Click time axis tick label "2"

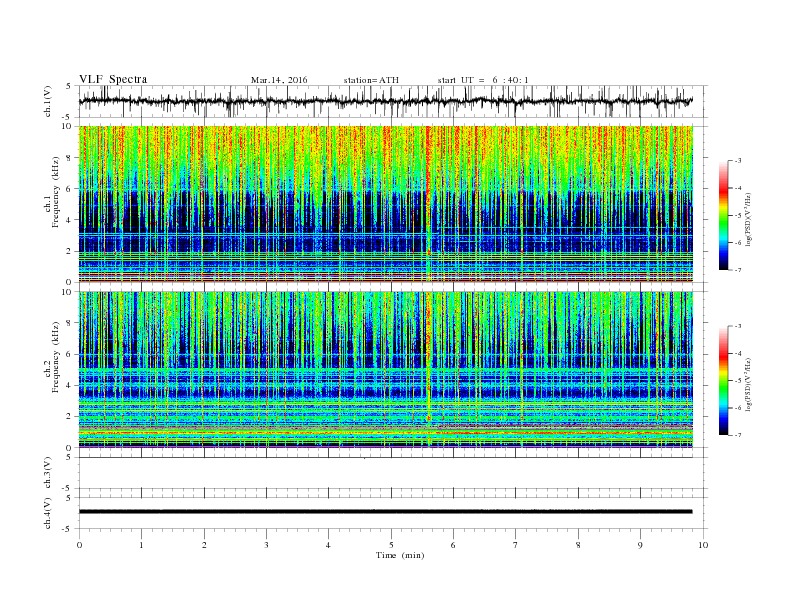coord(204,545)
